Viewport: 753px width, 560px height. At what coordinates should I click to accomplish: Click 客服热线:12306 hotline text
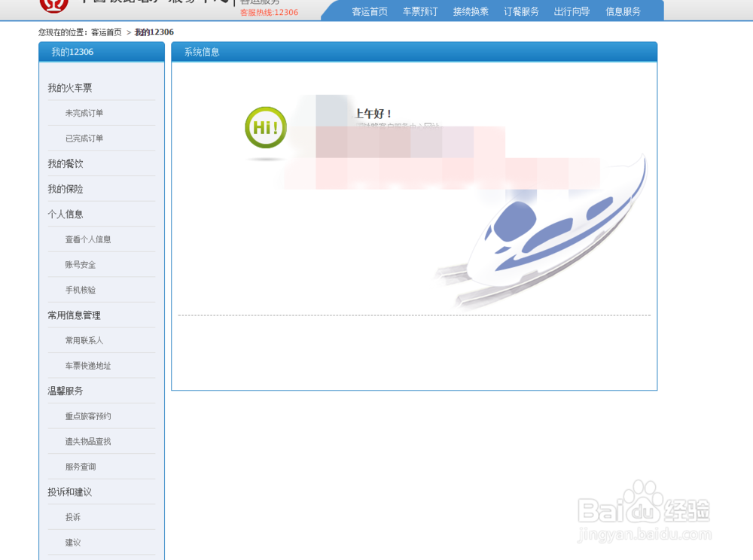point(269,13)
